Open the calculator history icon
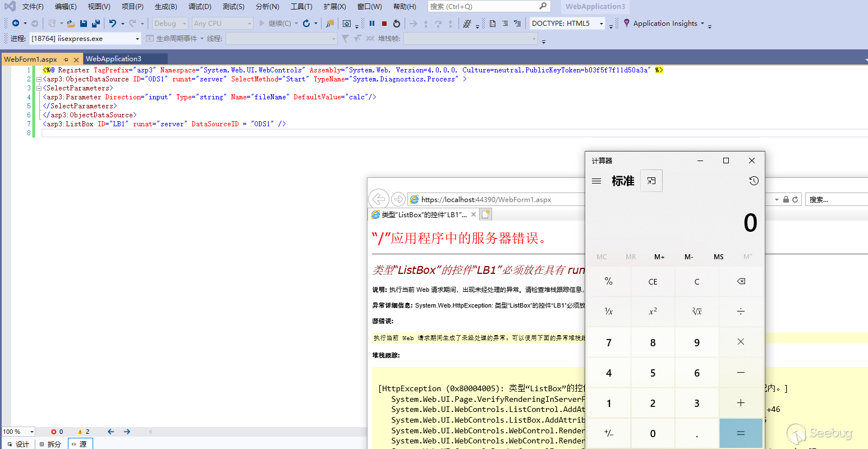 click(754, 181)
